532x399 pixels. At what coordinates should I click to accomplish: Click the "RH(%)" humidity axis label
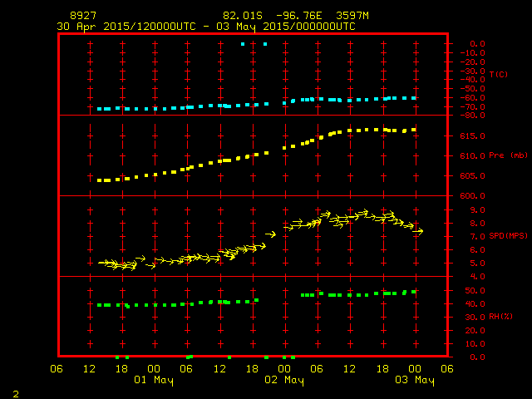500,317
